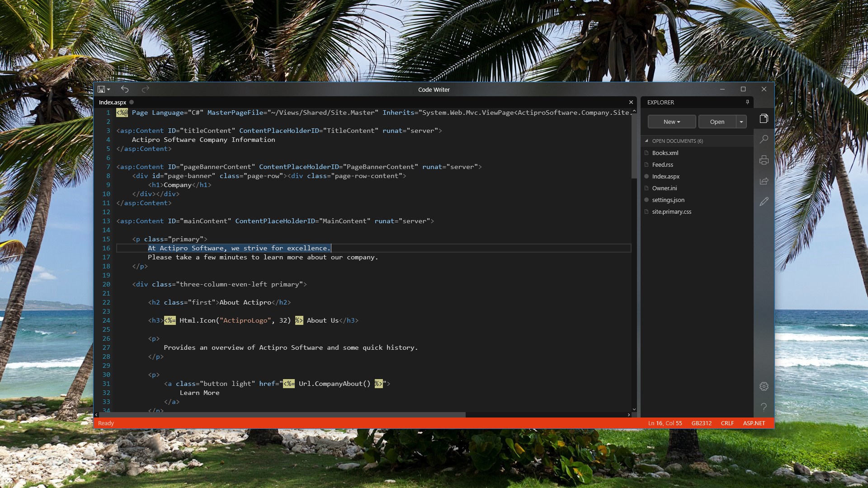The width and height of the screenshot is (868, 488).
Task: Toggle the Explorer panel pin
Action: coord(747,102)
